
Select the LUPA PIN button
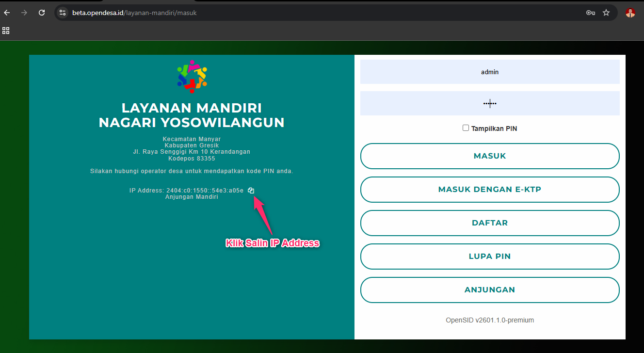[490, 257]
